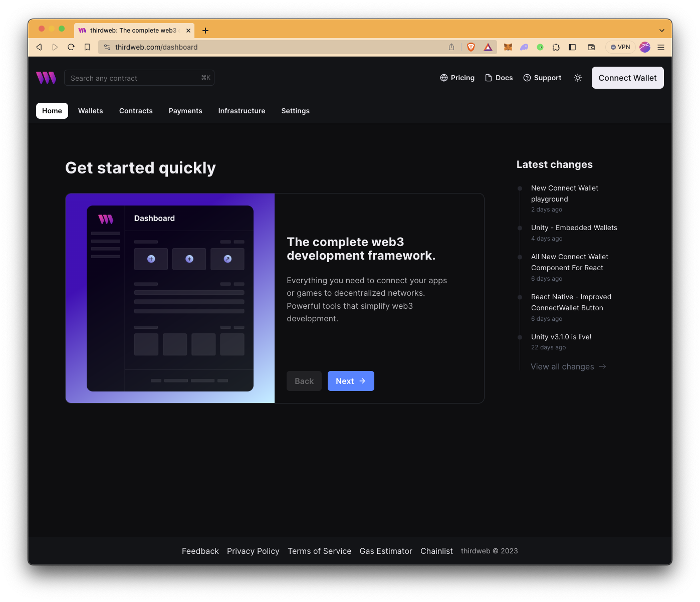Click the Connect Wallet button
Screen dimensions: 700x602
coord(627,78)
